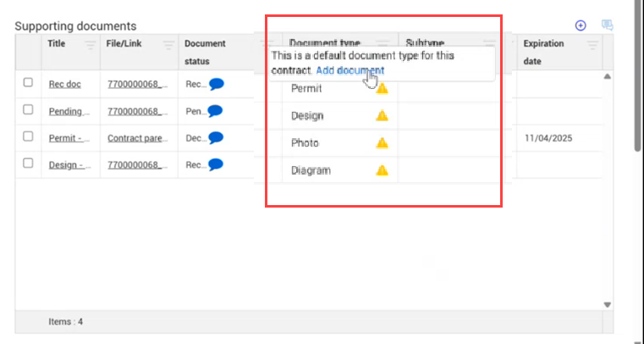This screenshot has height=344, width=644.
Task: Click warning icon next to Diagram type
Action: tap(382, 170)
